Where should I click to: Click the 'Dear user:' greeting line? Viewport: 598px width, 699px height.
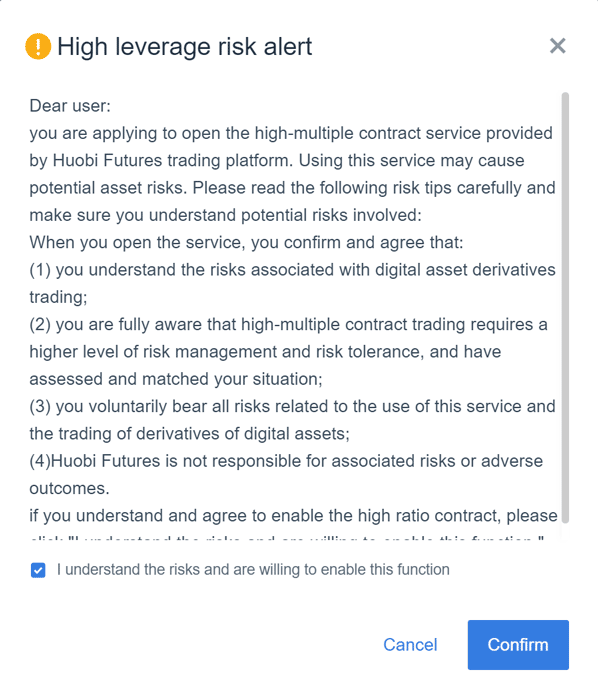click(x=70, y=106)
